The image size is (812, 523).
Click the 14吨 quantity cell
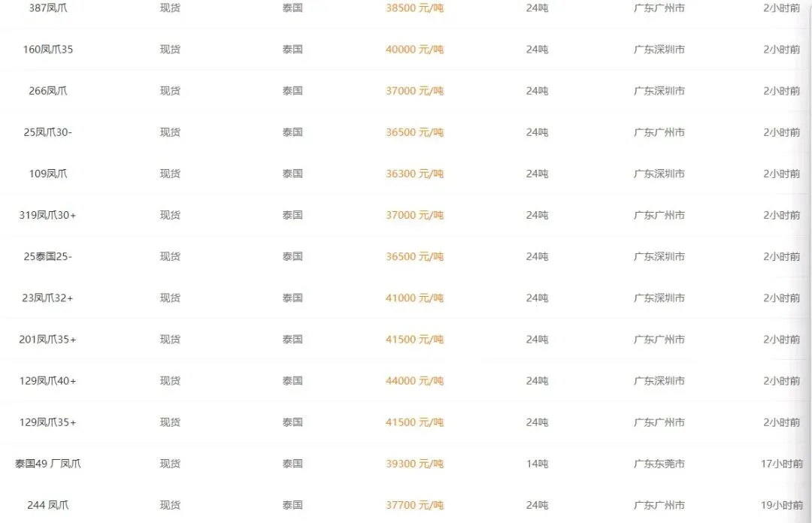pyautogui.click(x=537, y=464)
